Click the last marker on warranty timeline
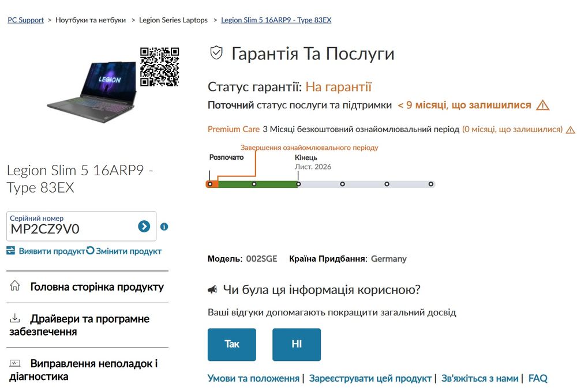 pyautogui.click(x=431, y=184)
